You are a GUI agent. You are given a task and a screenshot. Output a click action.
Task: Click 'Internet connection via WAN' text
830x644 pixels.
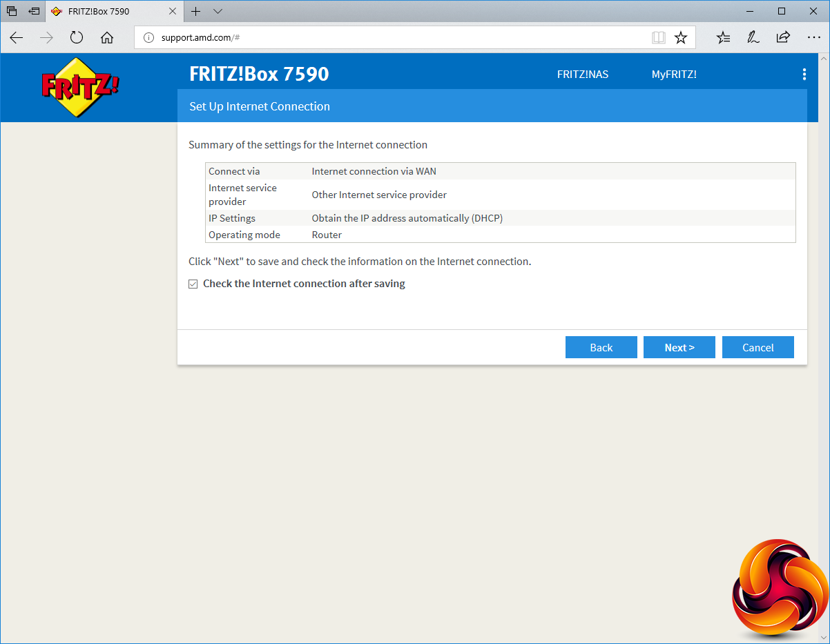(374, 171)
